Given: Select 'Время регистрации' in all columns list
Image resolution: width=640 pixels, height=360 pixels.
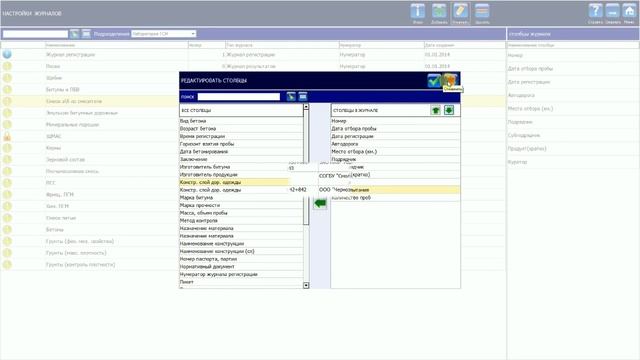Looking at the screenshot, I should pyautogui.click(x=241, y=136).
